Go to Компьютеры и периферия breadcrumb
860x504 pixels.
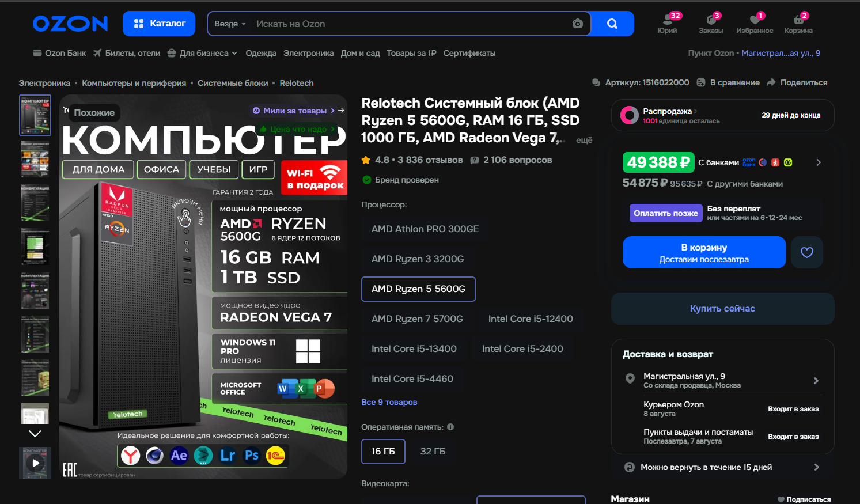coord(134,83)
